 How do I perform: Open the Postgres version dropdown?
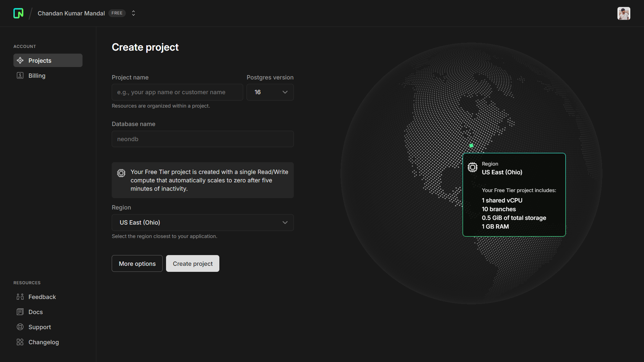(x=270, y=92)
